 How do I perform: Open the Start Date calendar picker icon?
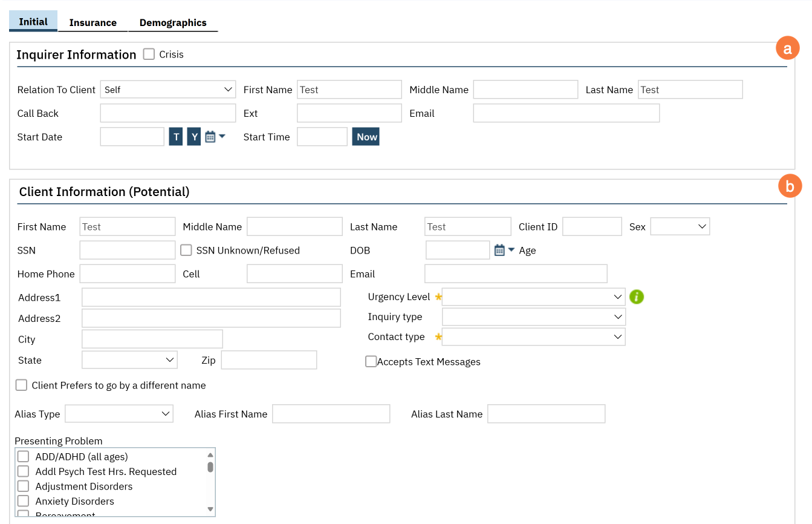pyautogui.click(x=210, y=137)
